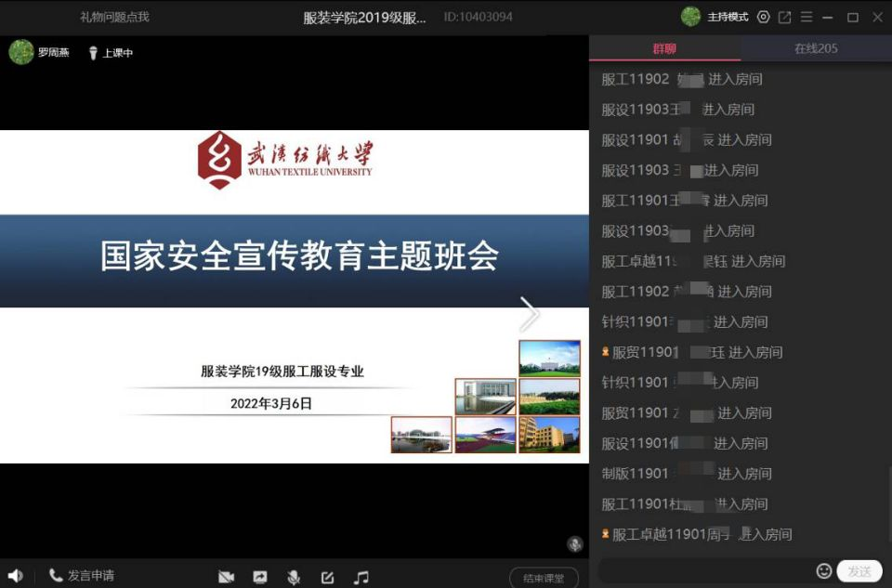Advance slide with the right chevron arrow
892x588 pixels.
(529, 314)
